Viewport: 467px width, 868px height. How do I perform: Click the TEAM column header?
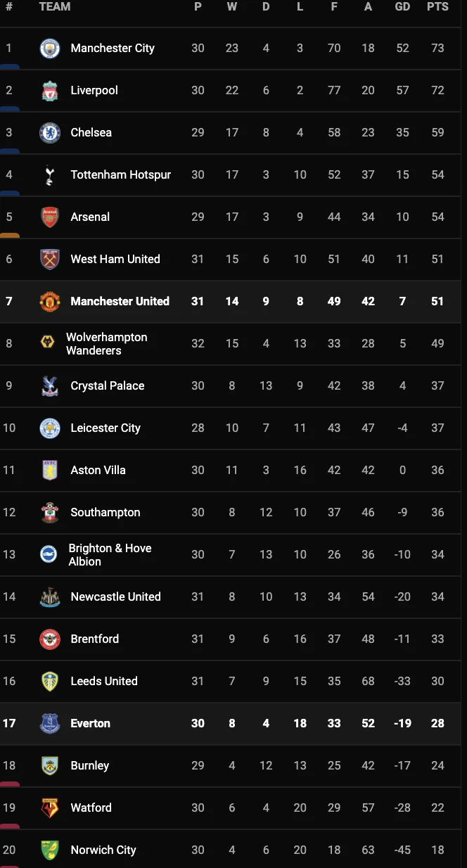55,7
